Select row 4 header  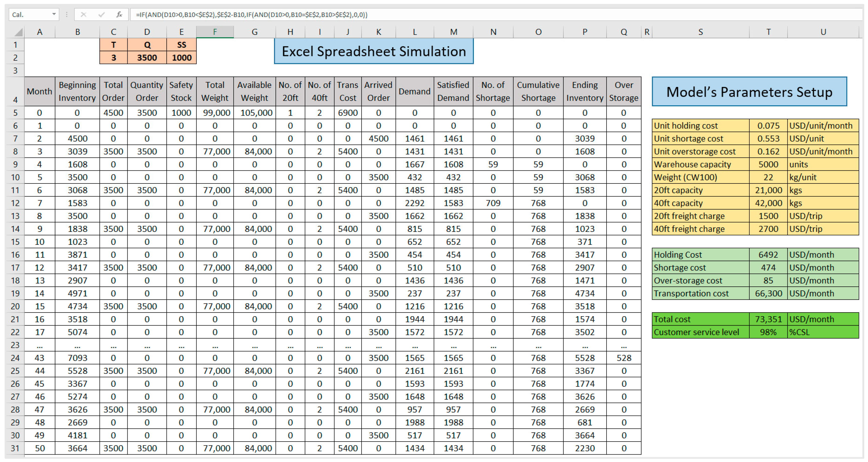(x=15, y=91)
